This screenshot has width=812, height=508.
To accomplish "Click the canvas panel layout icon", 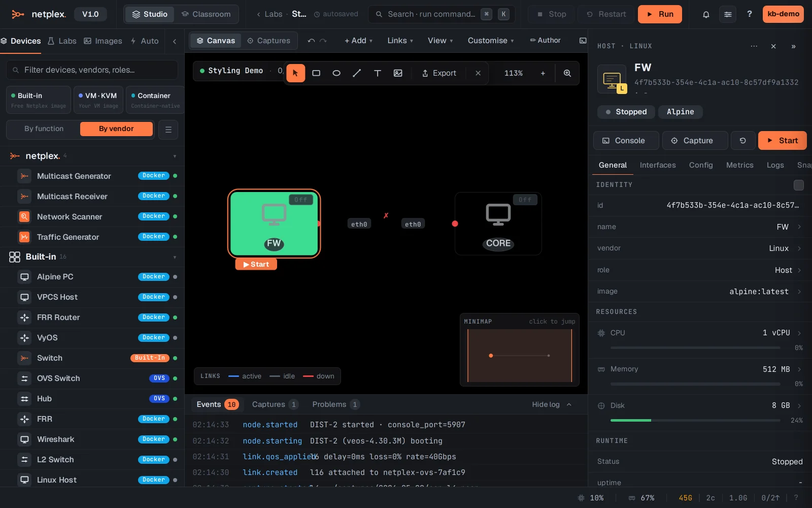I will tap(583, 41).
